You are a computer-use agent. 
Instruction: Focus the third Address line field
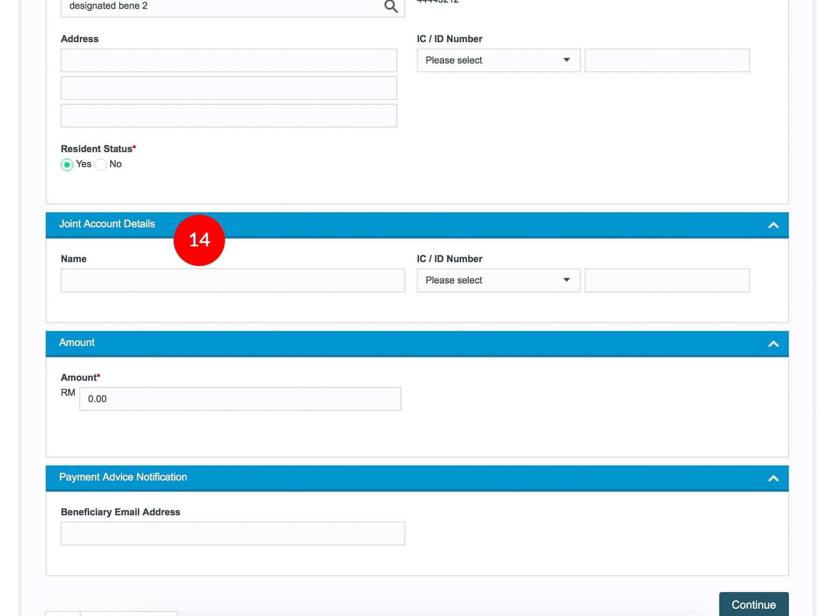point(229,116)
